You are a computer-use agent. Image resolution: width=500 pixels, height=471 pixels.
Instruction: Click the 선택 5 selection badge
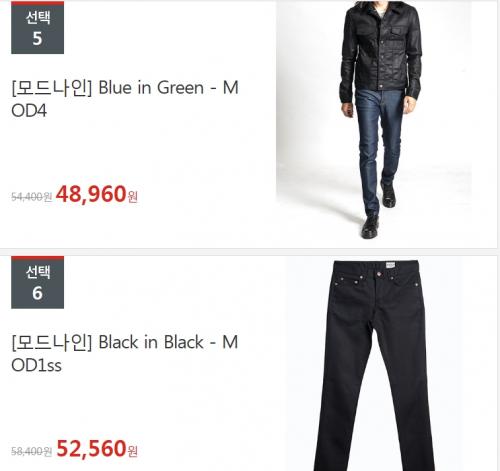click(37, 27)
